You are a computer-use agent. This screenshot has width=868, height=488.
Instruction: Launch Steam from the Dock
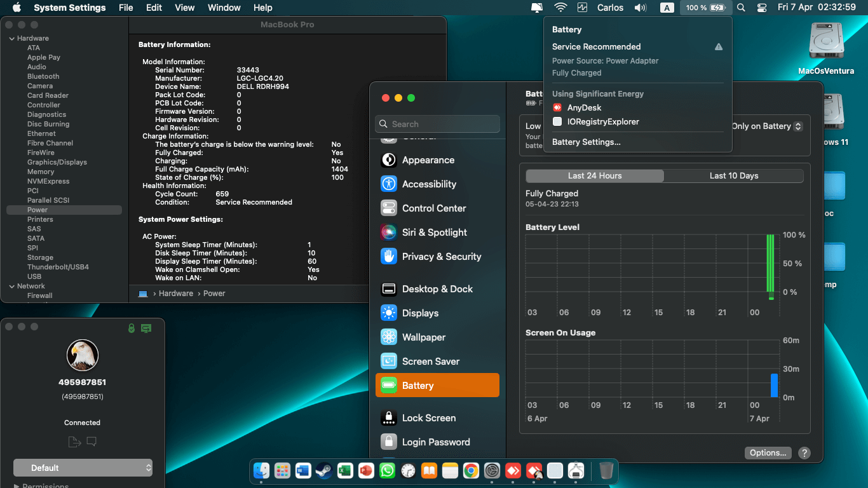coord(324,471)
